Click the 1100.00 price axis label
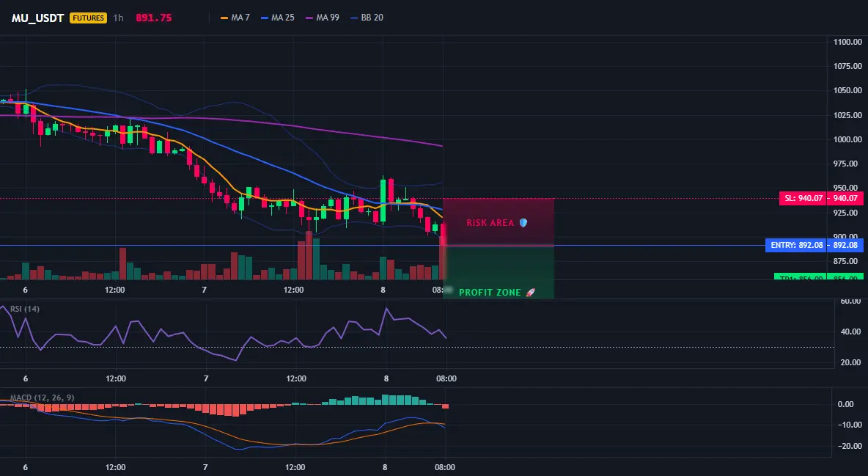Viewport: 868px width, 476px height. 847,42
